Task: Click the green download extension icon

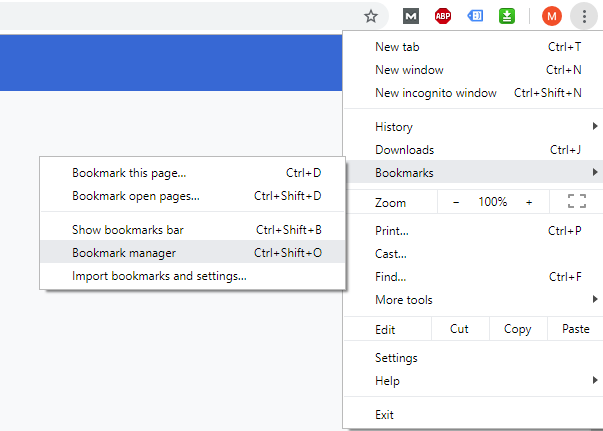Action: pos(507,16)
